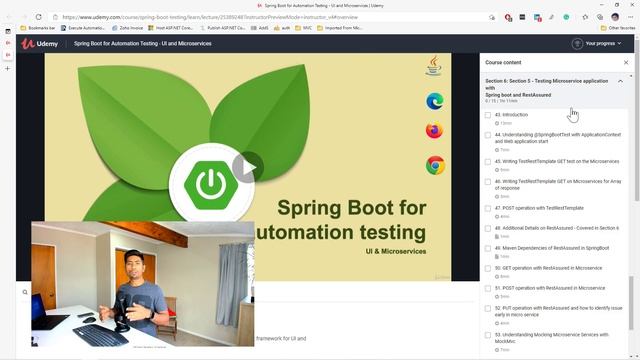Open the green circular extension icon

tap(566, 17)
